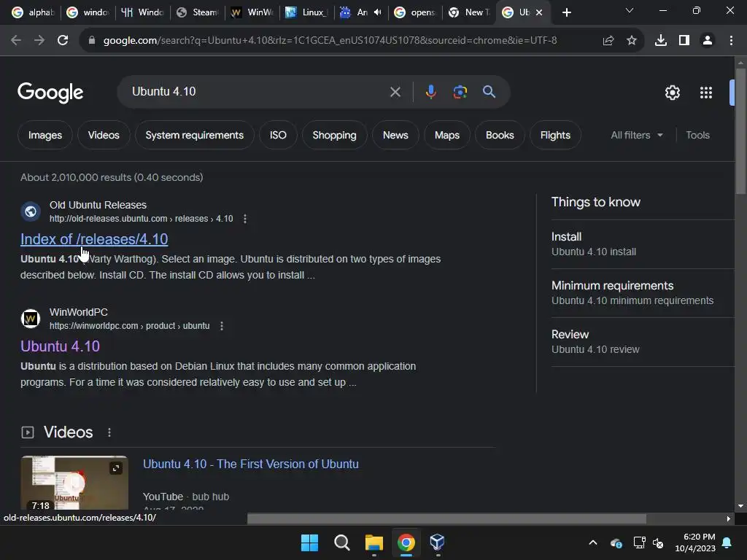Open the muted volume tray icon
Viewport: 747px width, 560px height.
[x=658, y=542]
